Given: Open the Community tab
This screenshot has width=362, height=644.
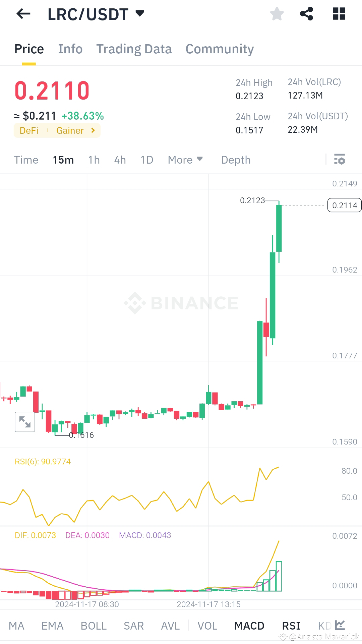Looking at the screenshot, I should [219, 49].
